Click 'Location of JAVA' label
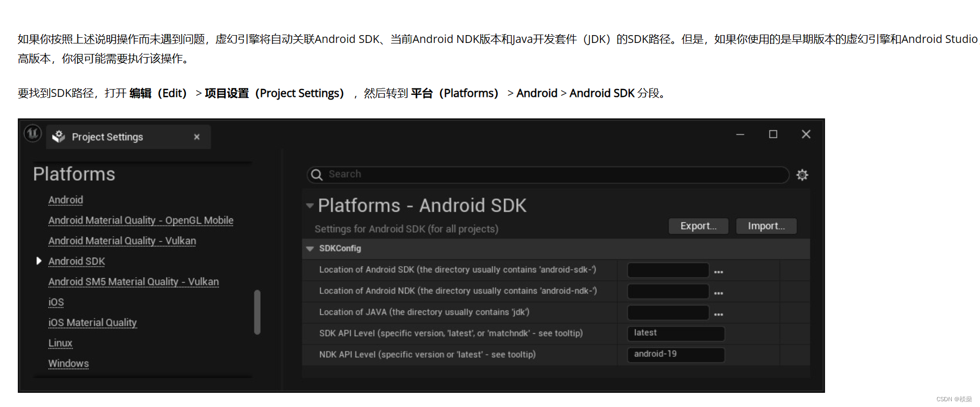 click(x=424, y=312)
